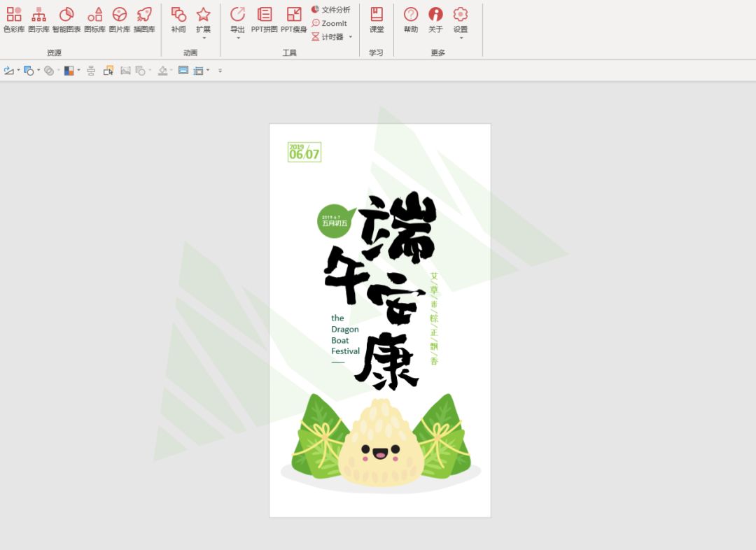
Task: Open the 色彩库 color library
Action: tap(14, 20)
